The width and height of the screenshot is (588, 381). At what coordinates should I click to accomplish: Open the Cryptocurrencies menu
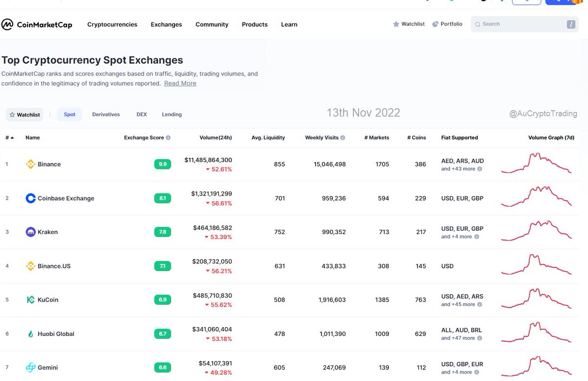click(x=112, y=24)
